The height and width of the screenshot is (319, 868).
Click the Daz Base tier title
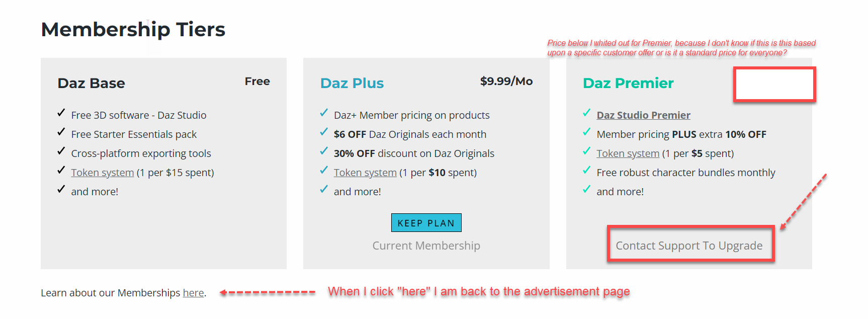click(91, 83)
